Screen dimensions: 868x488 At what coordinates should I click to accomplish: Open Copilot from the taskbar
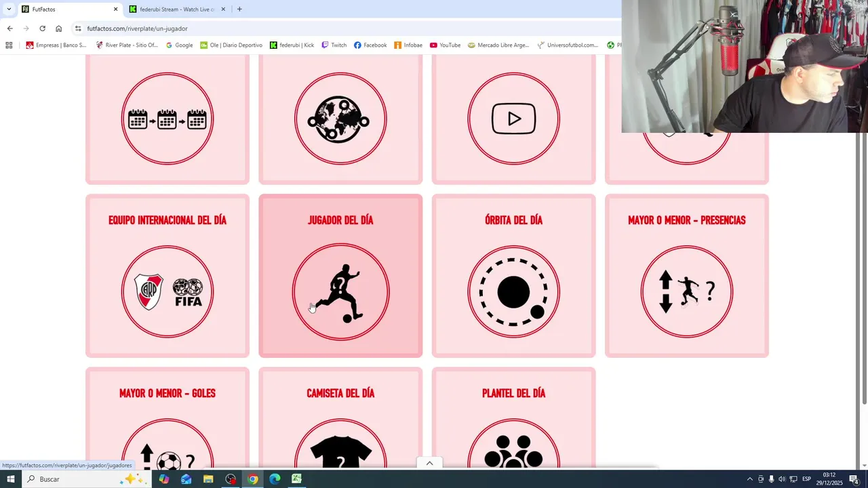[164, 479]
